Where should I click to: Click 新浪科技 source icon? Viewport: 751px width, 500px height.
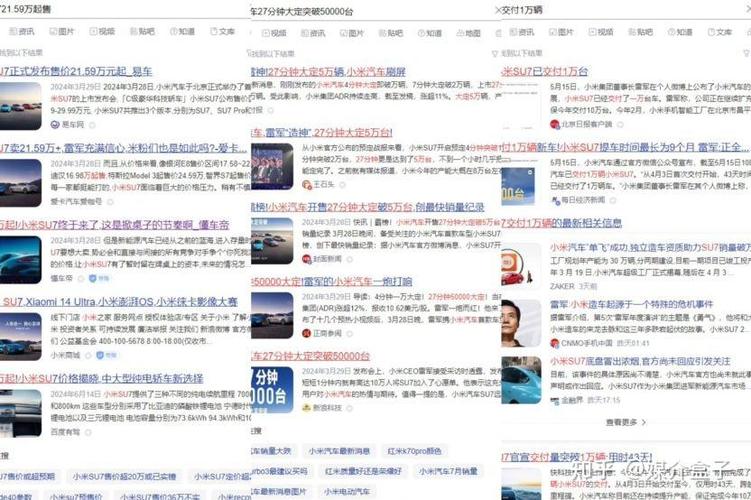point(307,408)
